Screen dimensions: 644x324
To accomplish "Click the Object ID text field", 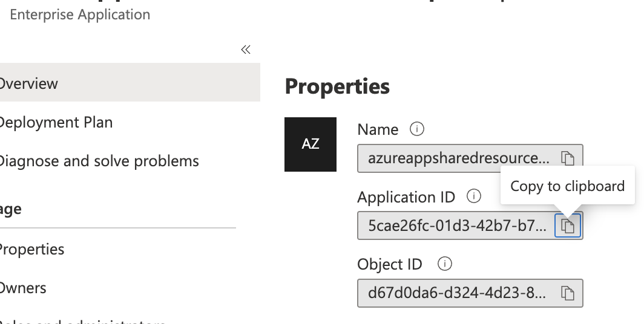I will 457,293.
